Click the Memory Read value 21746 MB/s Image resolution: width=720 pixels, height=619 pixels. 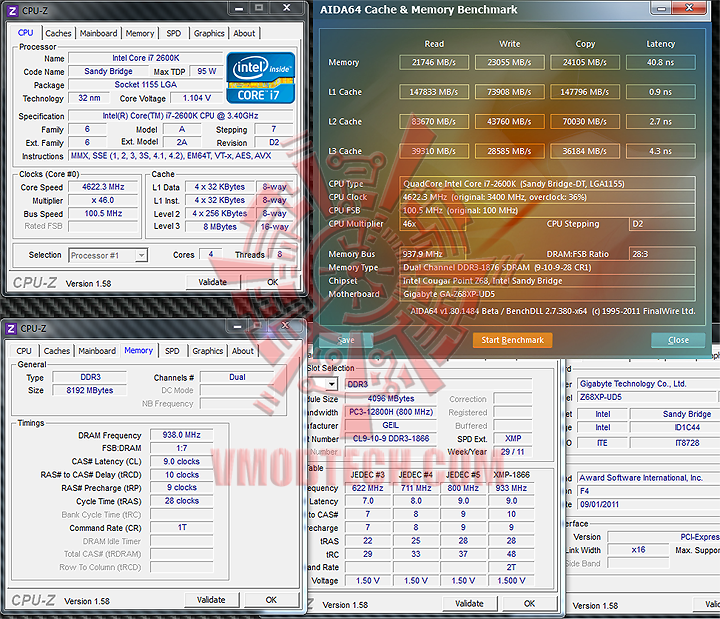click(434, 62)
